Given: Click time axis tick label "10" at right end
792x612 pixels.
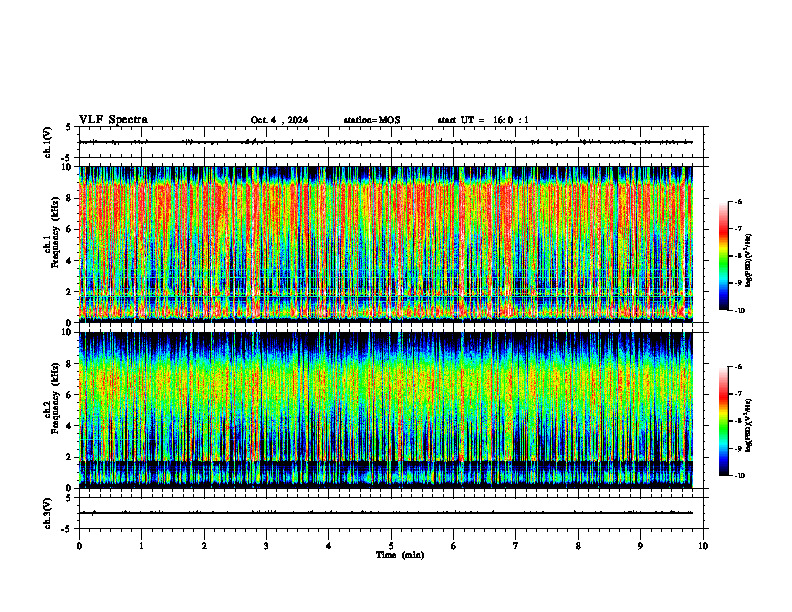Looking at the screenshot, I should click(x=703, y=546).
